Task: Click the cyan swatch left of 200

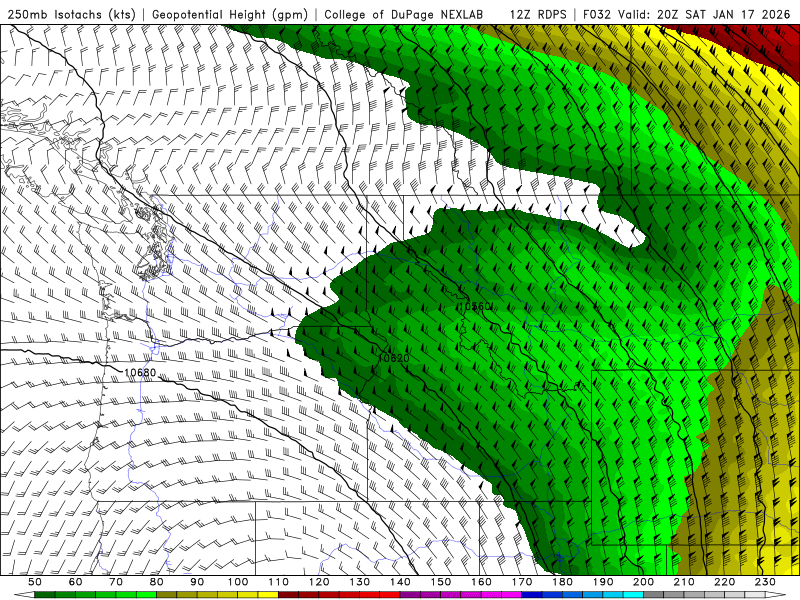Action: click(634, 595)
